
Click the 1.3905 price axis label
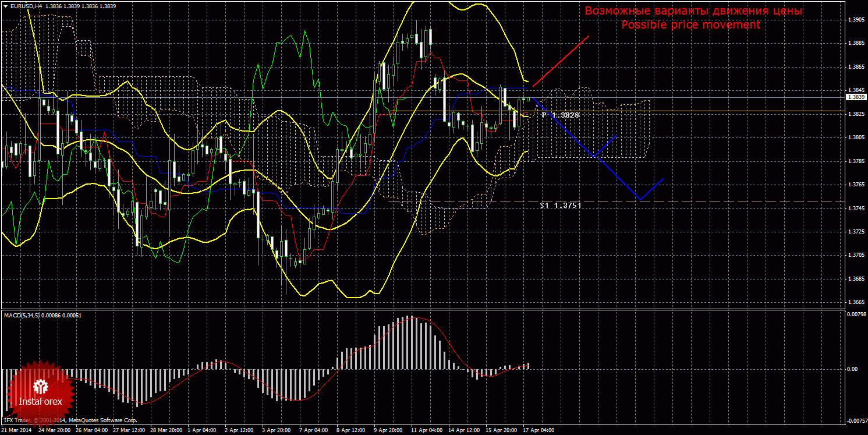tap(856, 20)
